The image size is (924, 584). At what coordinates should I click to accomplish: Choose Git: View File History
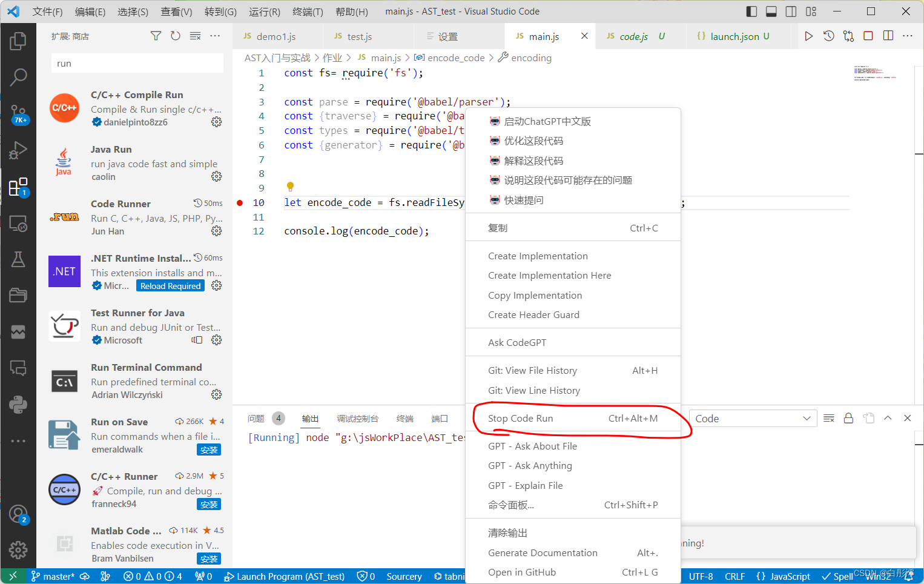573,370
